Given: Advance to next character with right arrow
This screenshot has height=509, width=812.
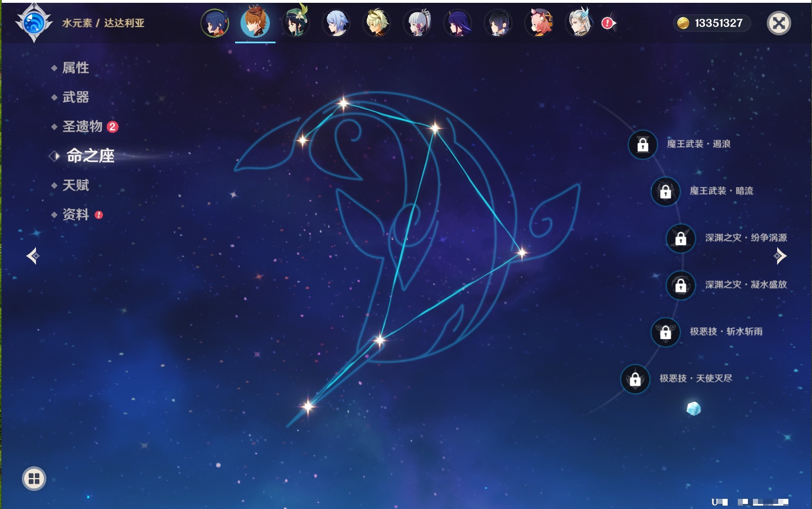Looking at the screenshot, I should (780, 256).
